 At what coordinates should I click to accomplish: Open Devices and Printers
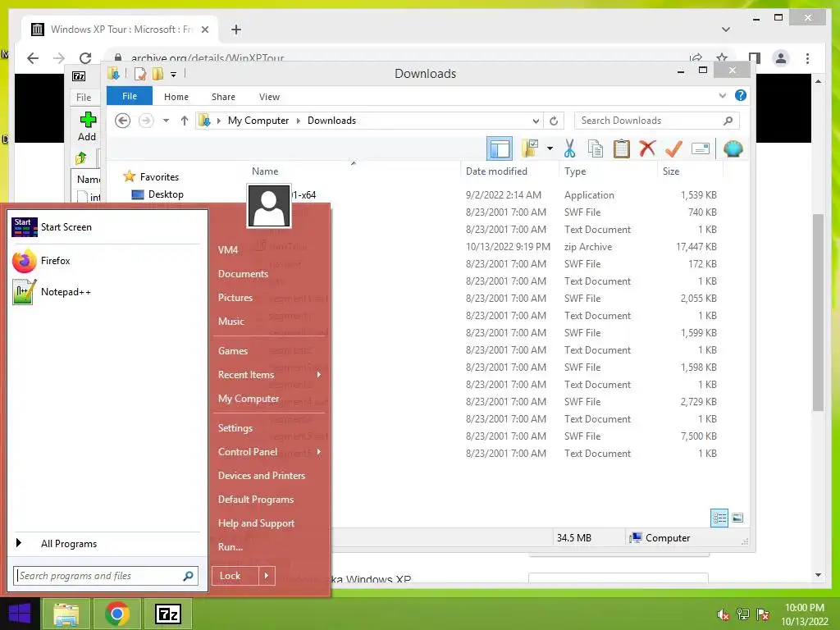point(262,476)
